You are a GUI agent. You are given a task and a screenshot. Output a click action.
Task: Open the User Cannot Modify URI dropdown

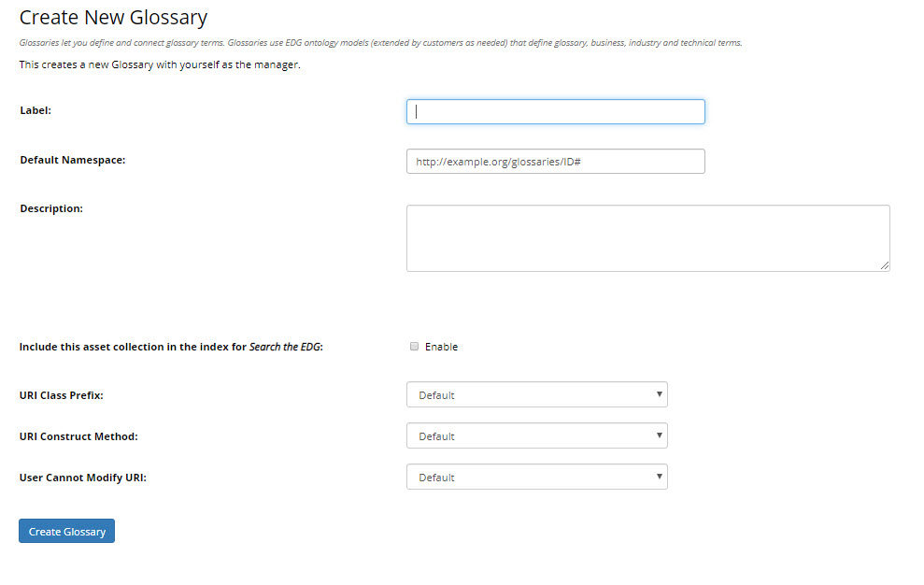[x=536, y=477]
